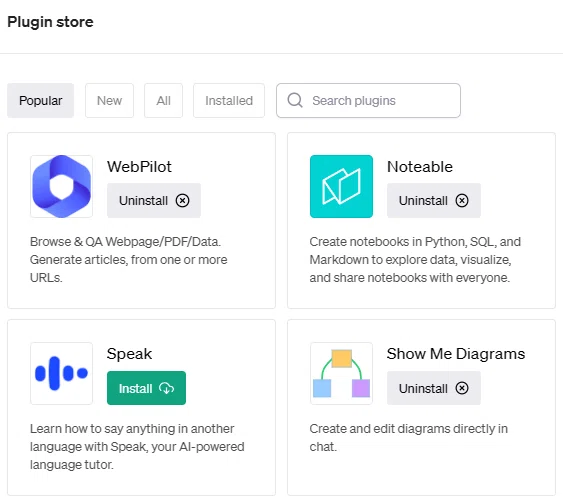
Task: Uninstall the Noteable plugin
Action: pos(434,200)
